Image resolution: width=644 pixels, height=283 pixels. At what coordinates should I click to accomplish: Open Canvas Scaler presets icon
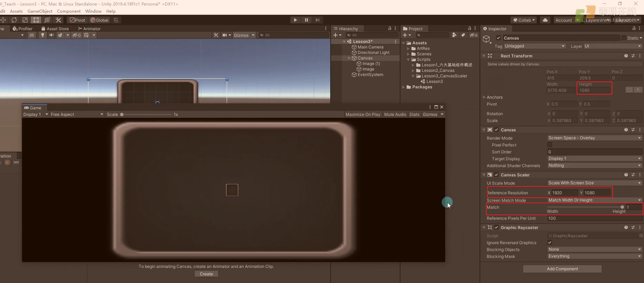point(633,175)
